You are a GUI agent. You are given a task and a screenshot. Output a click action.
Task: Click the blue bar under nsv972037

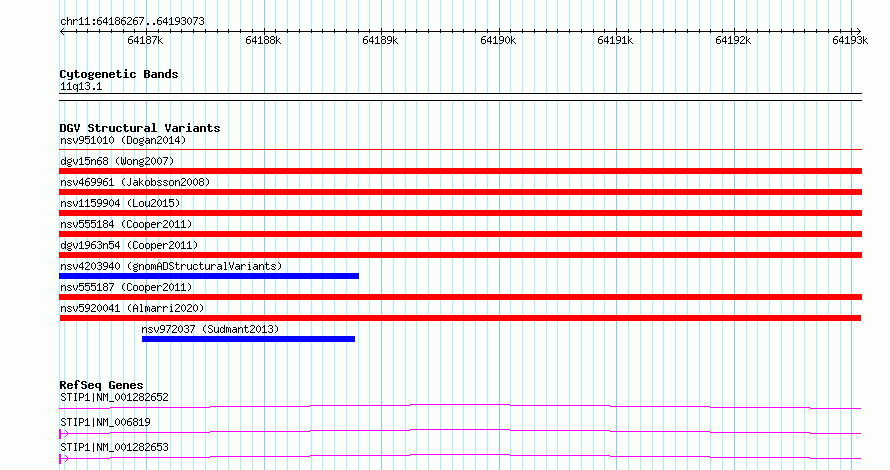249,339
